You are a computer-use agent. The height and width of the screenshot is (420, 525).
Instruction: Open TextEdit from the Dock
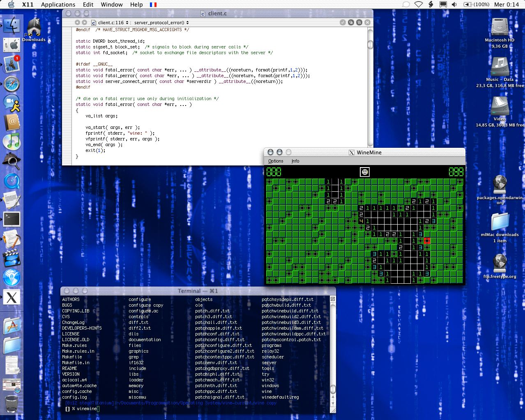(x=12, y=200)
